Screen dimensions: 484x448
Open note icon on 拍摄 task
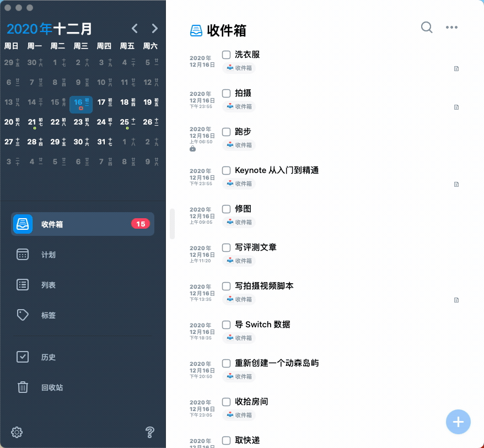[x=456, y=107]
